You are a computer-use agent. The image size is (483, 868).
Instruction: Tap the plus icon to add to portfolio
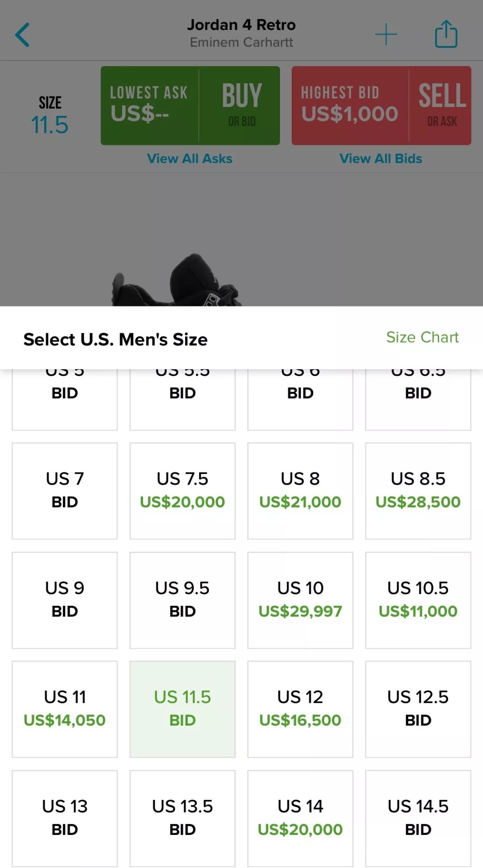[x=386, y=35]
